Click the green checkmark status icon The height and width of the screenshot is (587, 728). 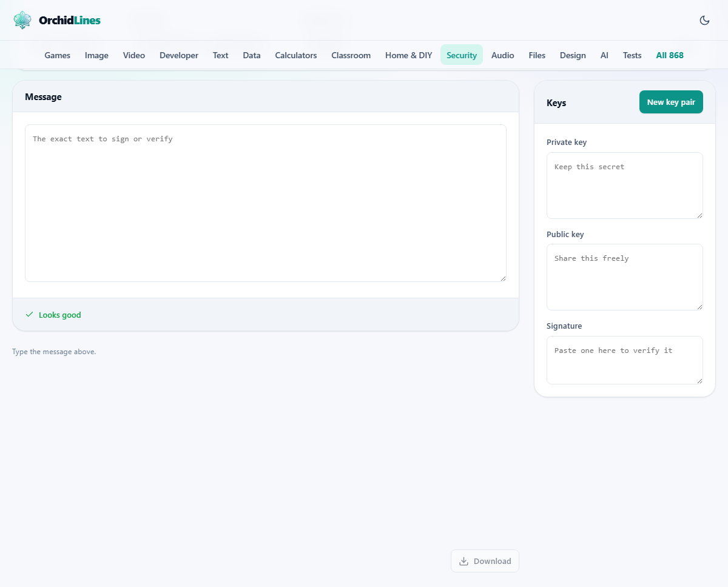(29, 315)
